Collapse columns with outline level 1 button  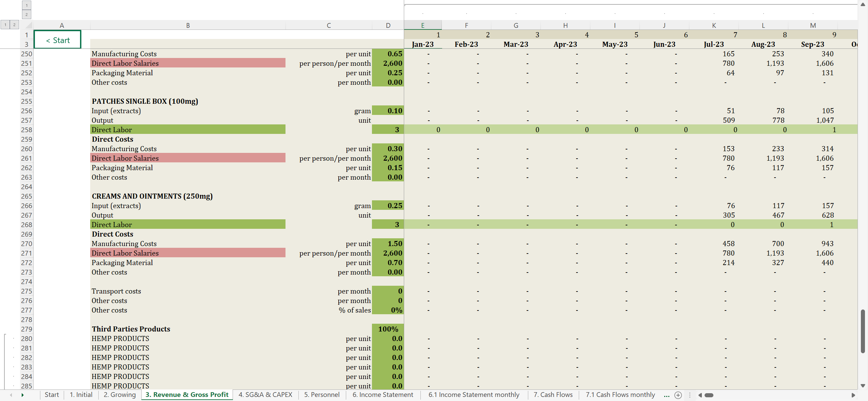click(26, 5)
